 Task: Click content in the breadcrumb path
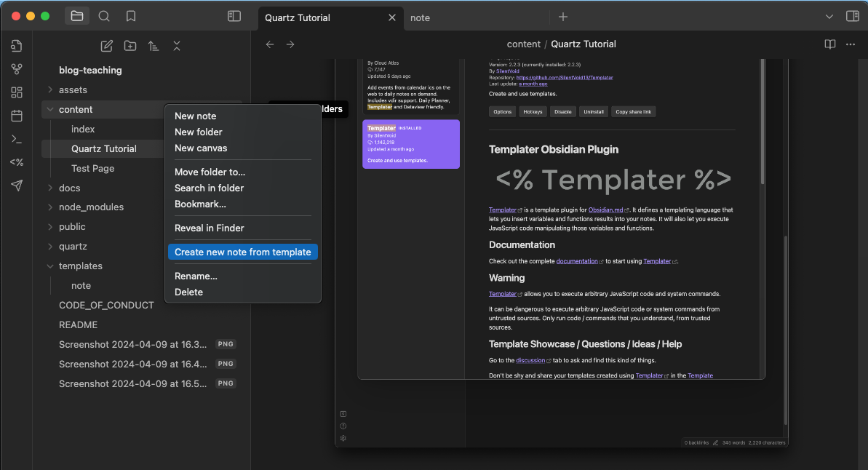click(524, 44)
